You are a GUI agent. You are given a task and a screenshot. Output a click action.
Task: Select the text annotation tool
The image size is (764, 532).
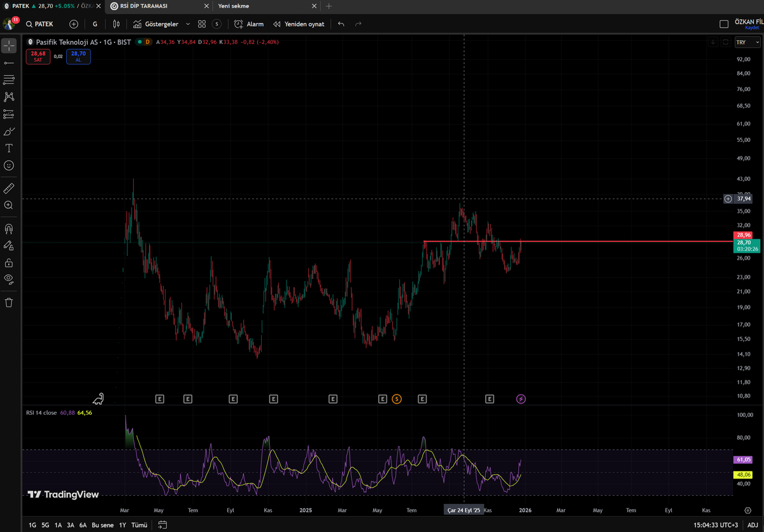click(9, 148)
